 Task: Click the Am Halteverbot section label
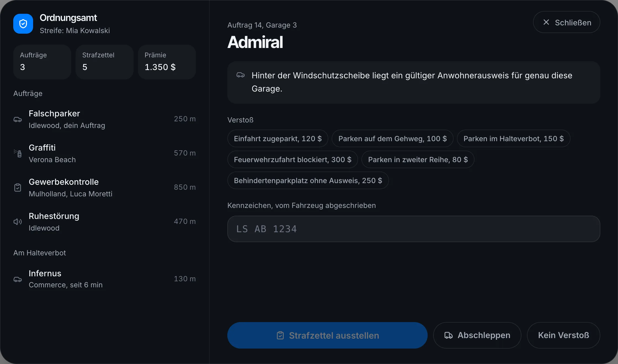pyautogui.click(x=40, y=253)
